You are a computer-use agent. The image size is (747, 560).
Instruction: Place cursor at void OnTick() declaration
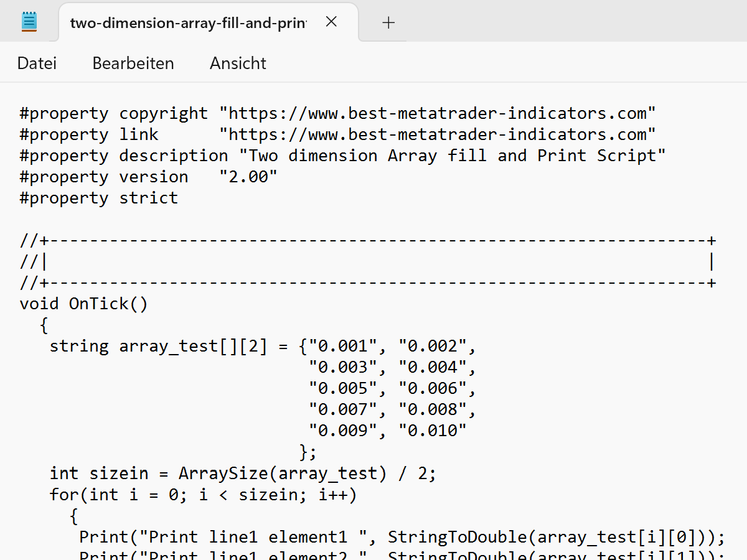pyautogui.click(x=84, y=303)
